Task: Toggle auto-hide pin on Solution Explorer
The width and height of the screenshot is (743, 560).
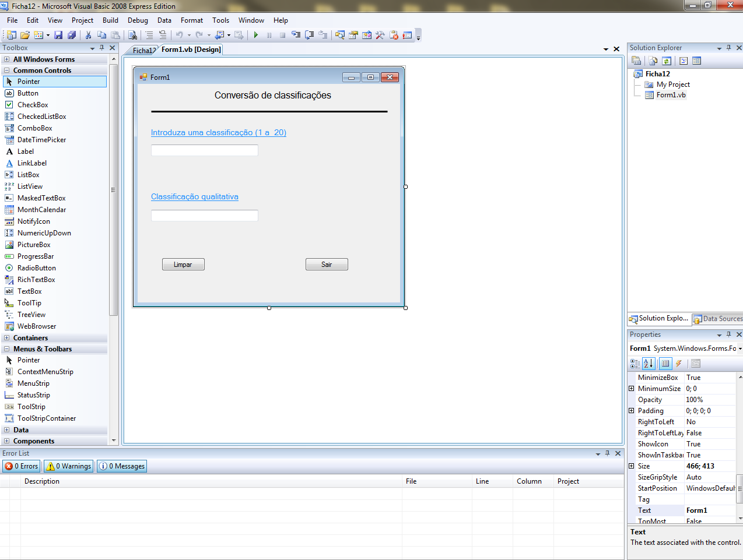Action: pos(728,48)
